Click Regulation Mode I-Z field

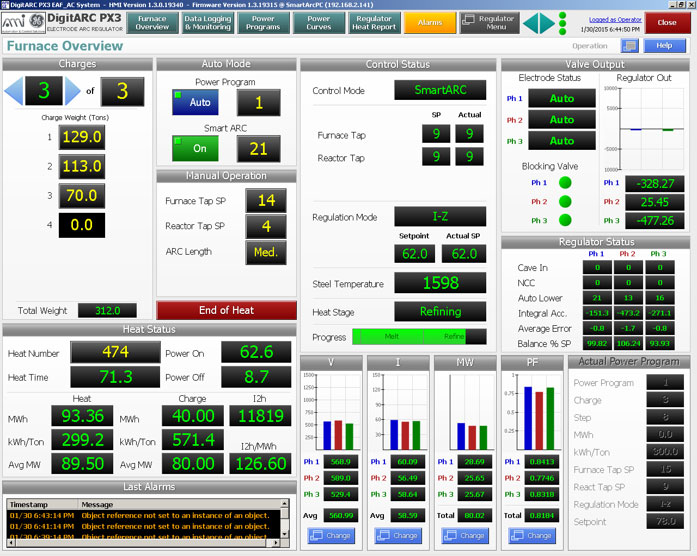click(440, 216)
